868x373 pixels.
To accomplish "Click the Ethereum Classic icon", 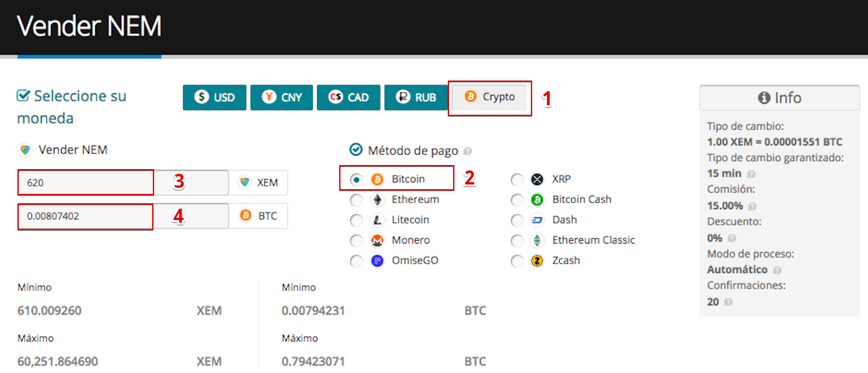I will pos(537,241).
